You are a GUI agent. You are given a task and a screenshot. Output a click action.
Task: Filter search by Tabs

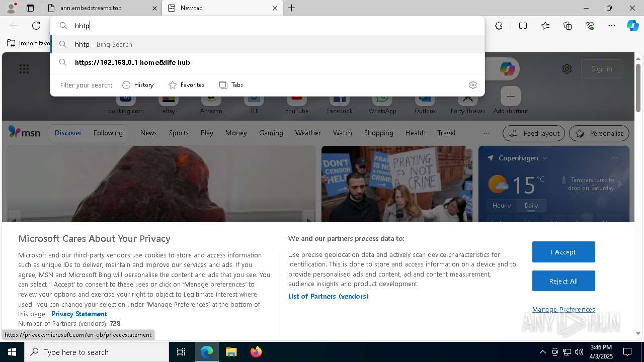(x=231, y=85)
